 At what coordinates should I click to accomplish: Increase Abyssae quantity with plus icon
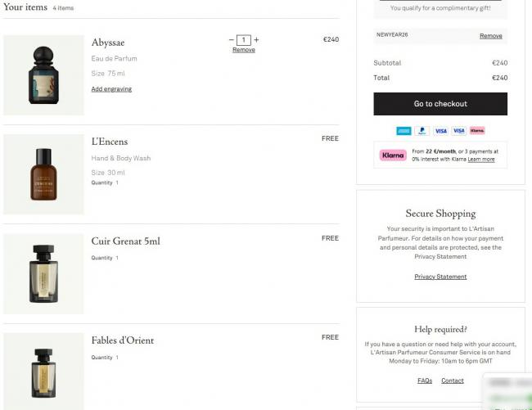(x=256, y=39)
